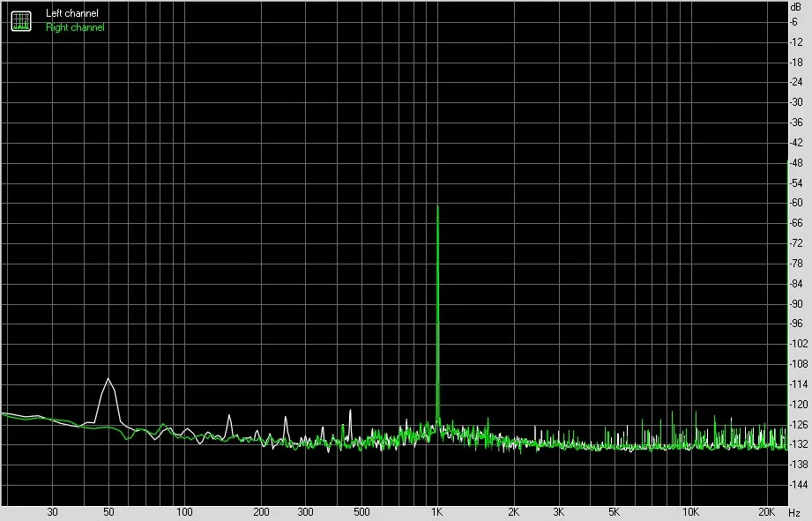Click the 20K frequency axis label
Viewport: 812px width, 521px height.
tap(766, 512)
